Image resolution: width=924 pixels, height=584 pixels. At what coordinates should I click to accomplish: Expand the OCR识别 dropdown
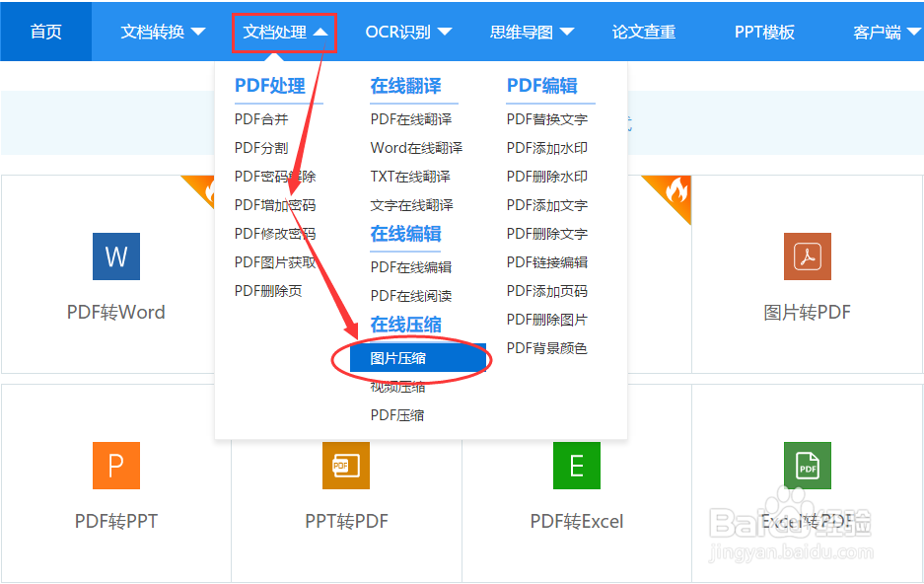[408, 31]
